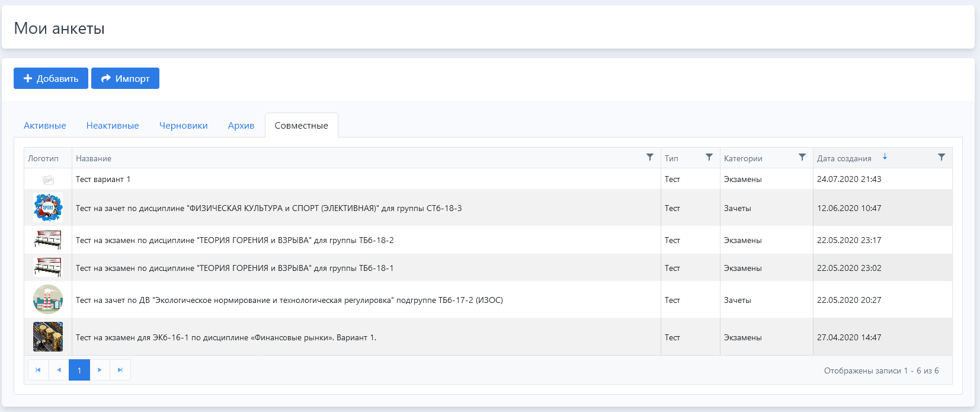Image resolution: width=980 pixels, height=412 pixels.
Task: Go to the previous page of records
Action: click(59, 370)
